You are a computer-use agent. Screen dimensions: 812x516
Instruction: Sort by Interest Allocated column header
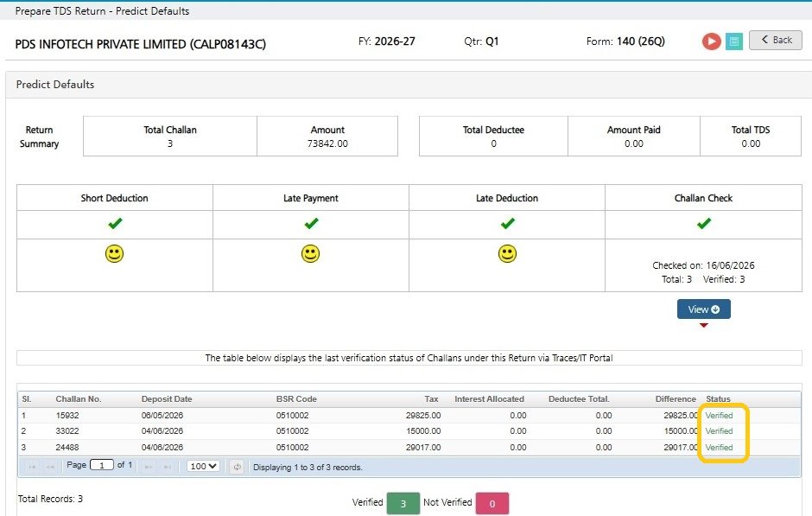490,399
